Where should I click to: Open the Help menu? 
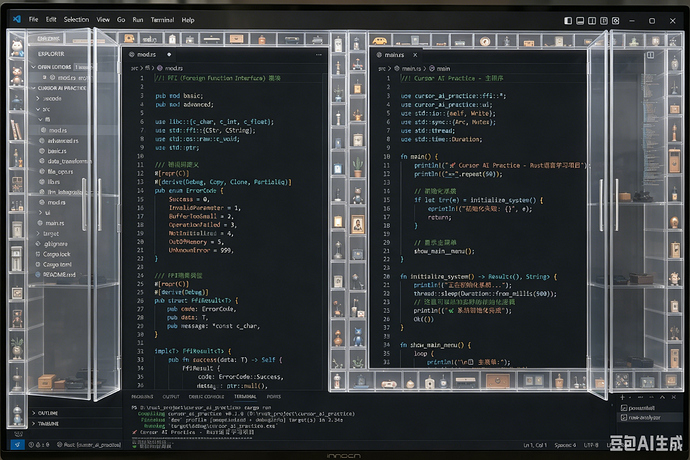(x=188, y=20)
